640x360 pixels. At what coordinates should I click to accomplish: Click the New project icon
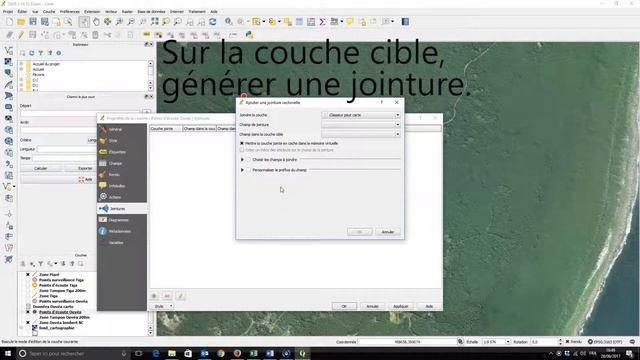(x=9, y=22)
